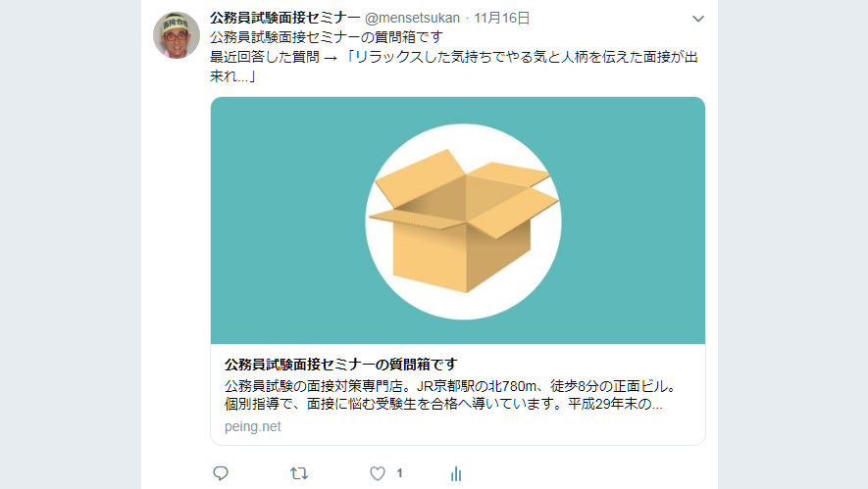Open the @mensetsukan handle link
Viewport: 868px width, 489px height.
(412, 18)
